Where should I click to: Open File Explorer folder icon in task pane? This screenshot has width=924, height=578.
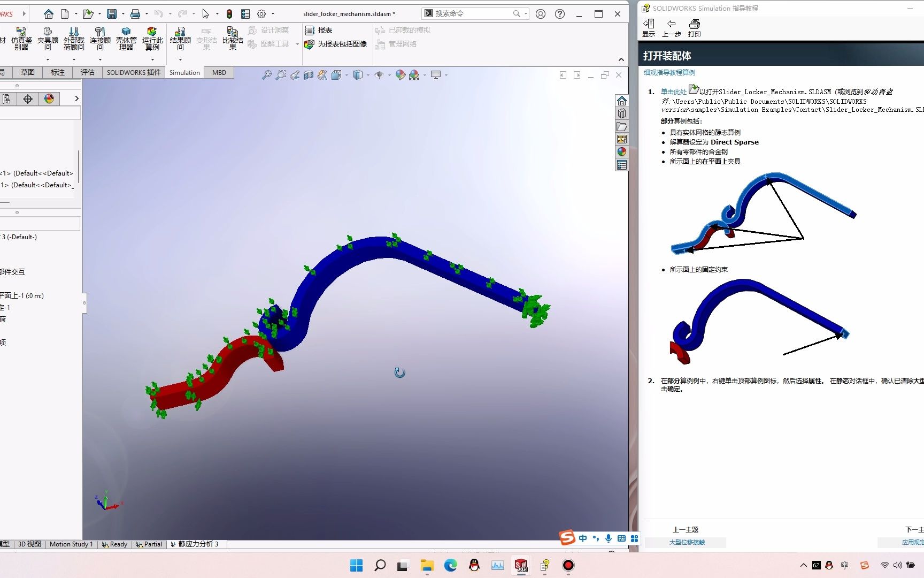[621, 126]
